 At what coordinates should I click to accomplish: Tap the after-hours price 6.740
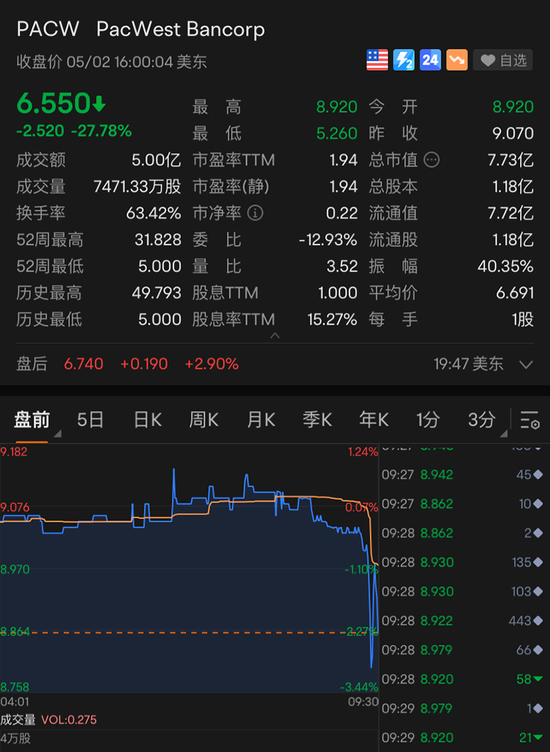click(x=83, y=364)
